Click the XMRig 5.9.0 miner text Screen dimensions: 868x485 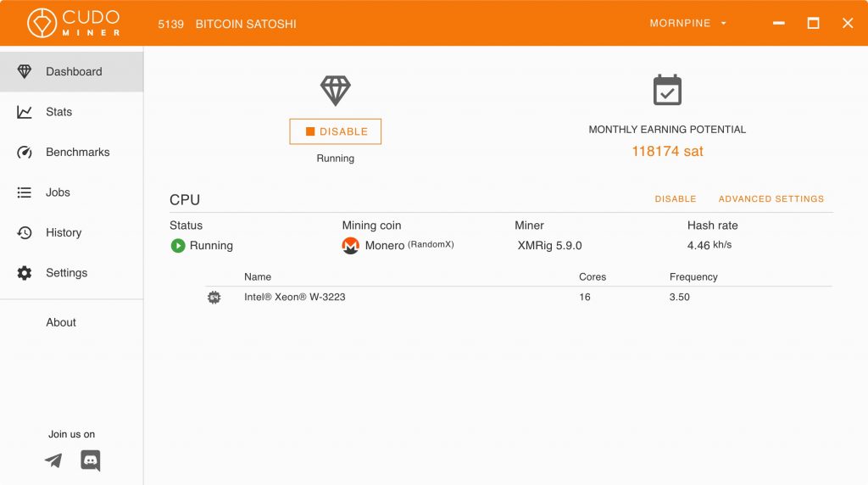tap(549, 246)
